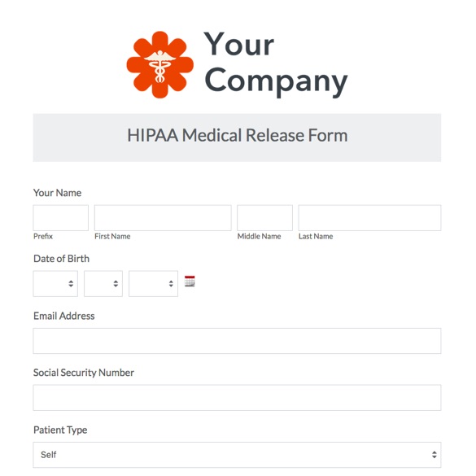Click the orange medical caduceus logo
Screen dimensions: 476x476
[x=160, y=64]
